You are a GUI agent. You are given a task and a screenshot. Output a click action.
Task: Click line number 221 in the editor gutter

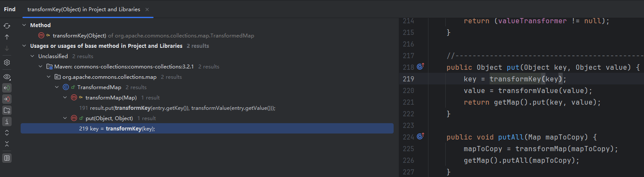tap(408, 102)
